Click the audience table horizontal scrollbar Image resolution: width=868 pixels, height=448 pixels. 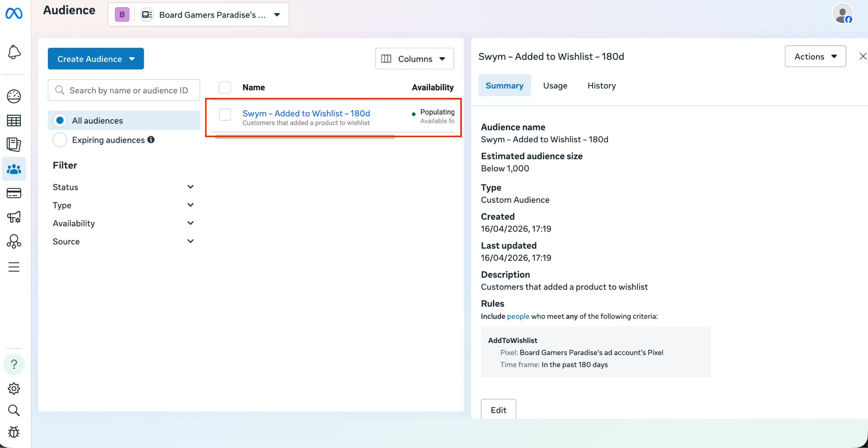click(305, 137)
